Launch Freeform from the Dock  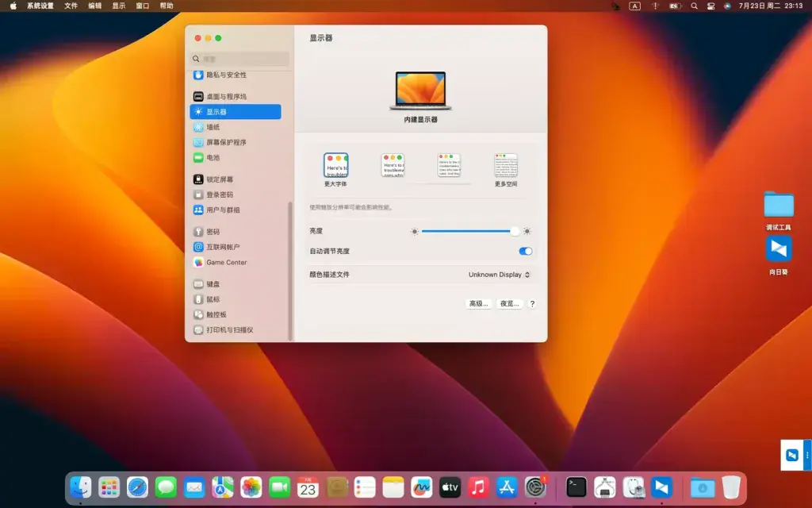click(x=422, y=487)
